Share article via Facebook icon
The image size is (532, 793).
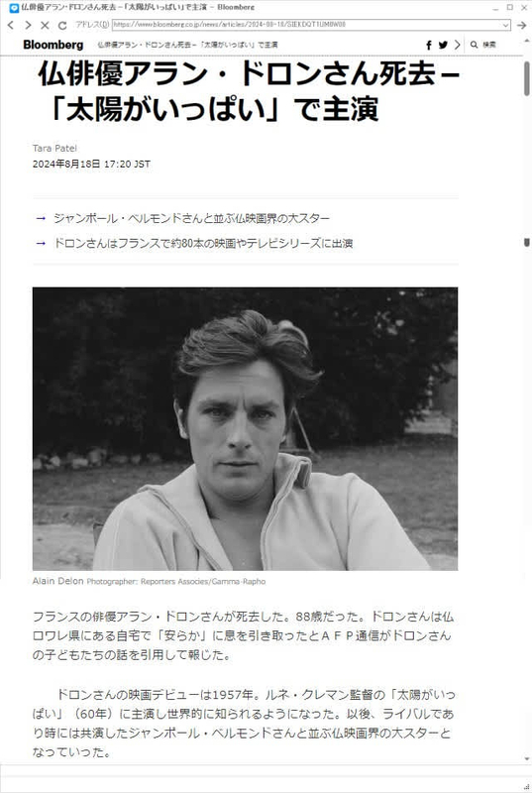428,45
